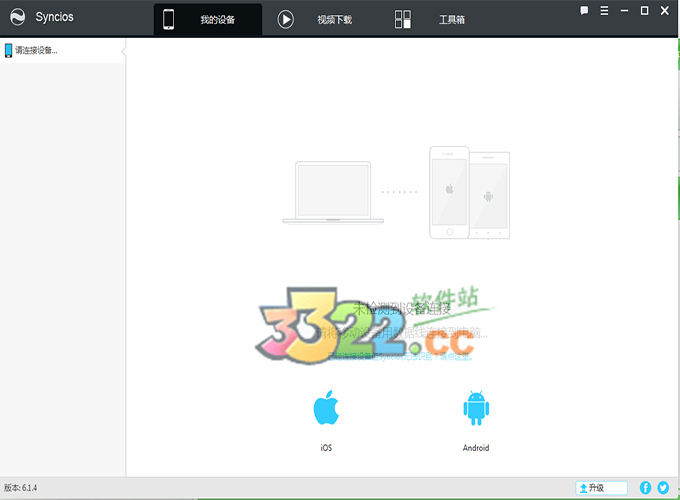Open the hamburger menu icon

[604, 10]
